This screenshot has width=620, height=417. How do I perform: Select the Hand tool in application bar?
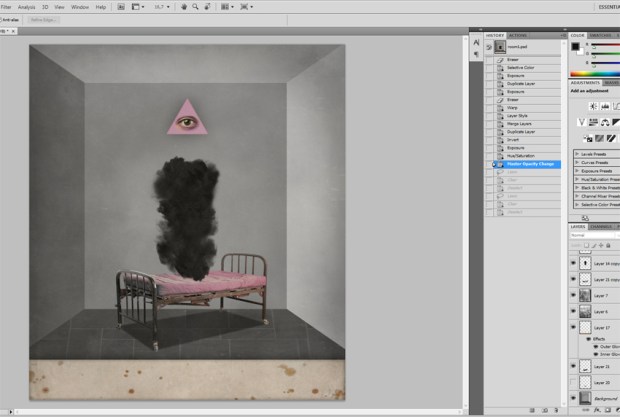(184, 7)
